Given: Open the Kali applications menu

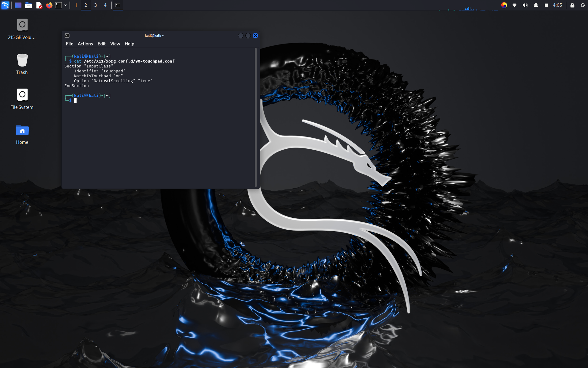Looking at the screenshot, I should coord(5,5).
